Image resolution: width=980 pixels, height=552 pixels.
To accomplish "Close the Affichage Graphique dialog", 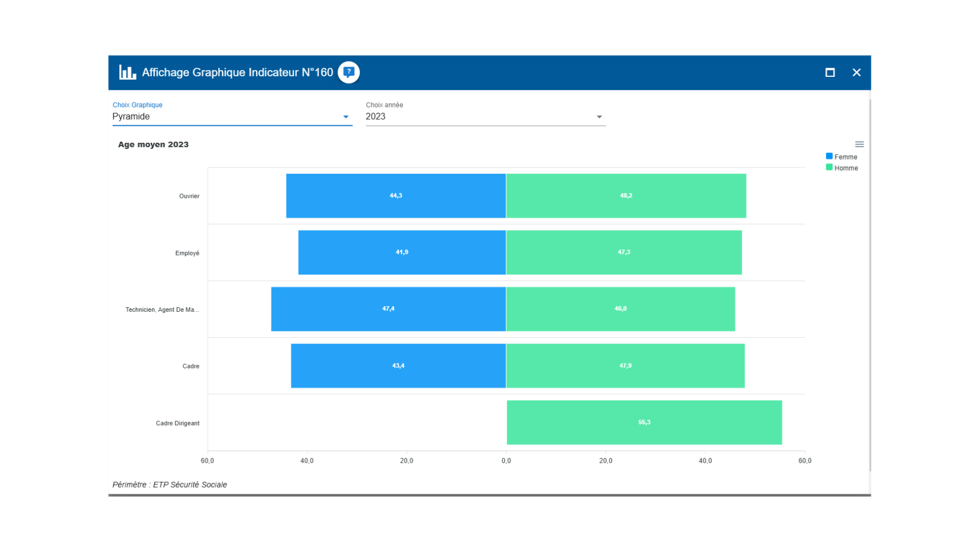I will tap(856, 72).
